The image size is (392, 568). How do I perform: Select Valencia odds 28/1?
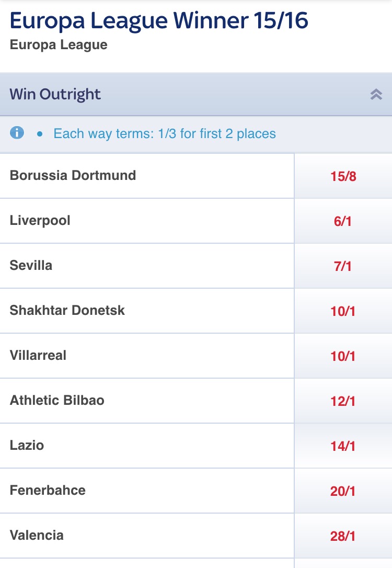pyautogui.click(x=343, y=536)
